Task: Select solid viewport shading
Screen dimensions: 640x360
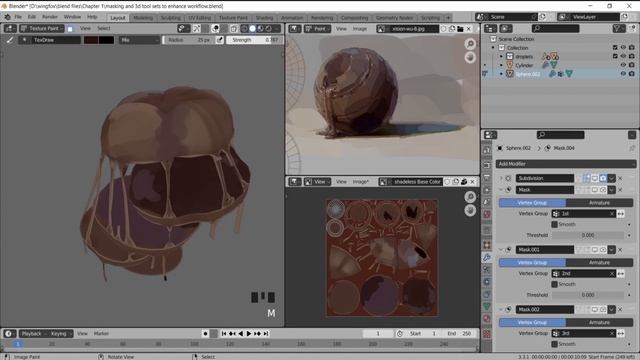Action: click(253, 29)
